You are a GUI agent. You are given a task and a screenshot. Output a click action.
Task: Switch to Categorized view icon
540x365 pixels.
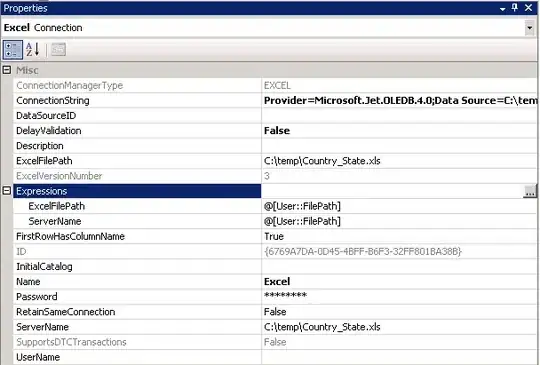point(13,50)
